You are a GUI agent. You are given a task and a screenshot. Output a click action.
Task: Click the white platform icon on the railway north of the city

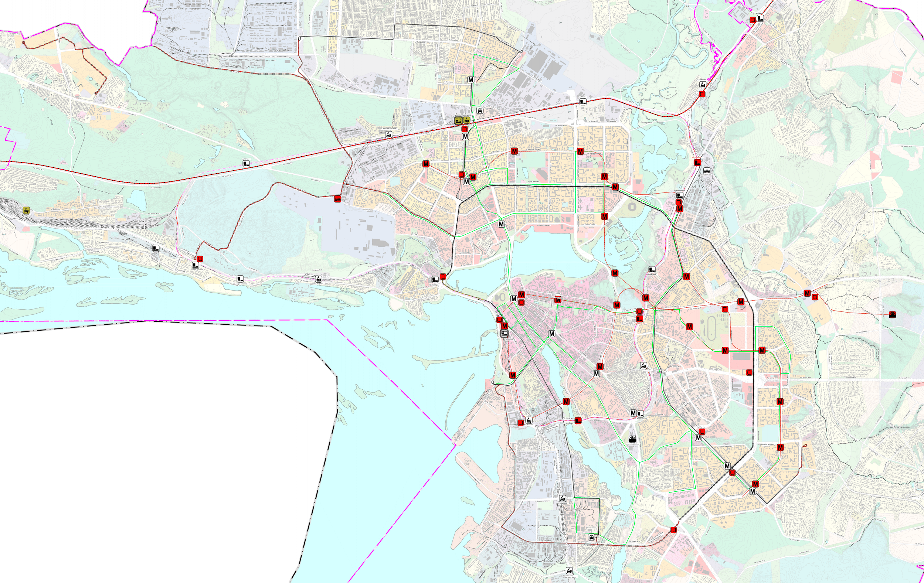tap(583, 102)
